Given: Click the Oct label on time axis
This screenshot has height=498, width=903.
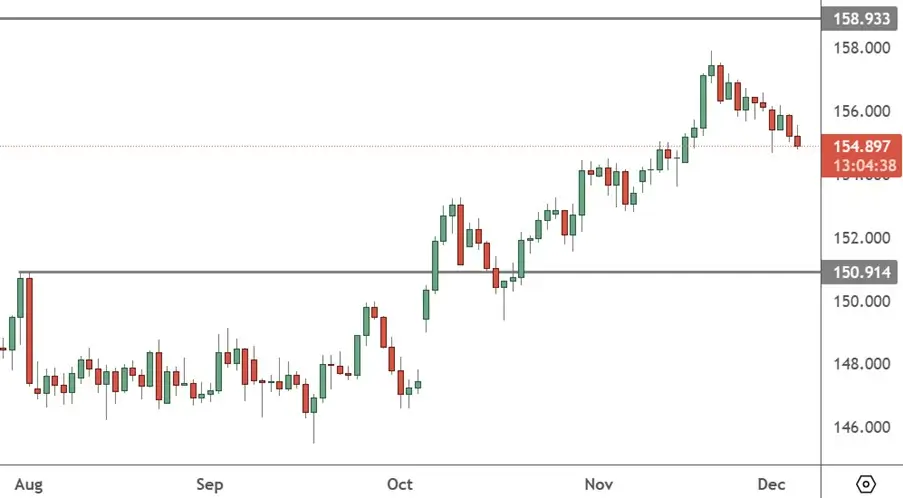Looking at the screenshot, I should click(400, 485).
